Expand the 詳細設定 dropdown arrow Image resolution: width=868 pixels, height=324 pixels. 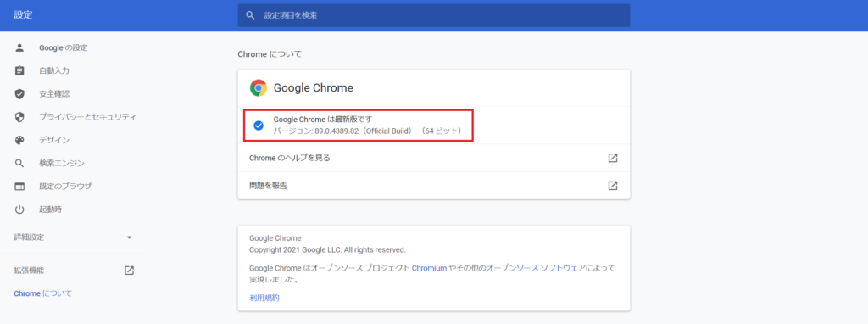pos(130,237)
